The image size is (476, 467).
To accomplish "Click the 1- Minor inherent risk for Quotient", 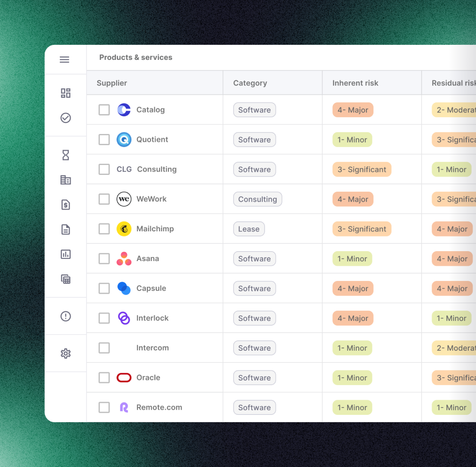I will coord(352,140).
